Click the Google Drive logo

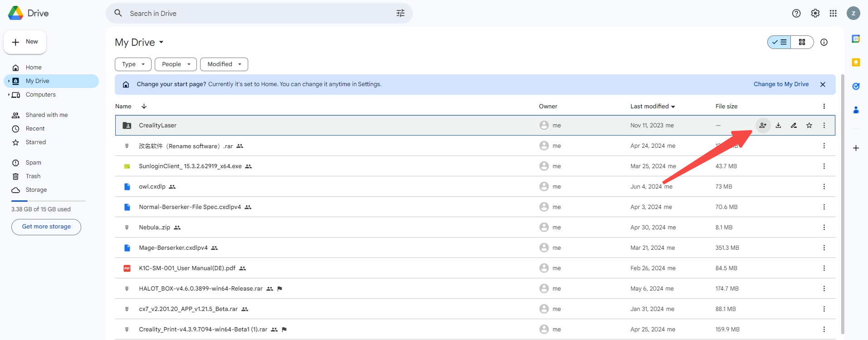pyautogui.click(x=16, y=13)
